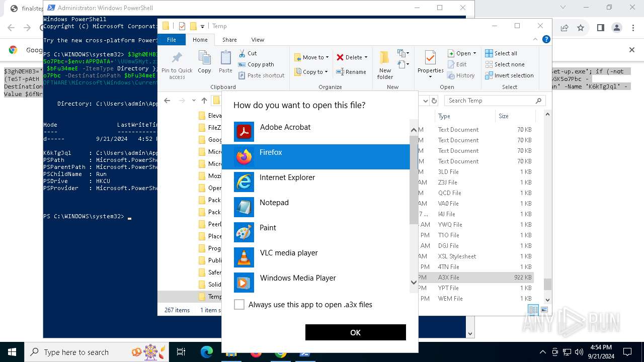Switch to the Share ribbon tab
Image resolution: width=644 pixels, height=362 pixels.
[x=229, y=40]
